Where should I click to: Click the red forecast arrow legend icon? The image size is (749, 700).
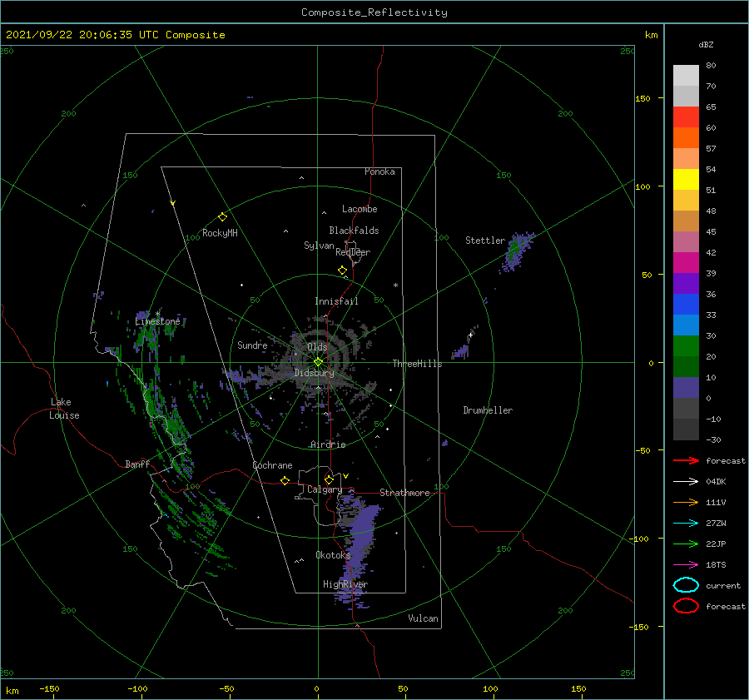coord(686,460)
